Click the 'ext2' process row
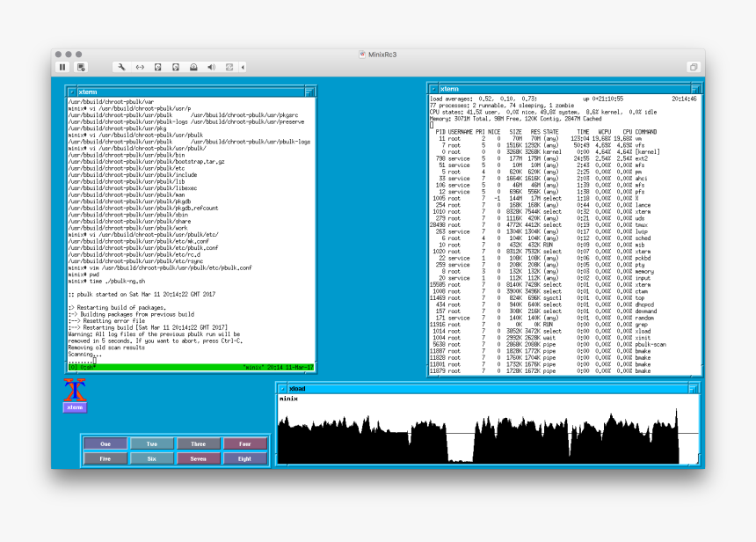 coord(541,158)
